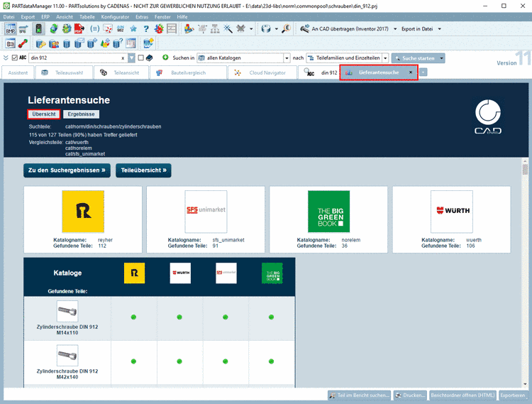Expand the double chevron beside search field
Viewport: 532px width, 404px height.
click(x=6, y=58)
